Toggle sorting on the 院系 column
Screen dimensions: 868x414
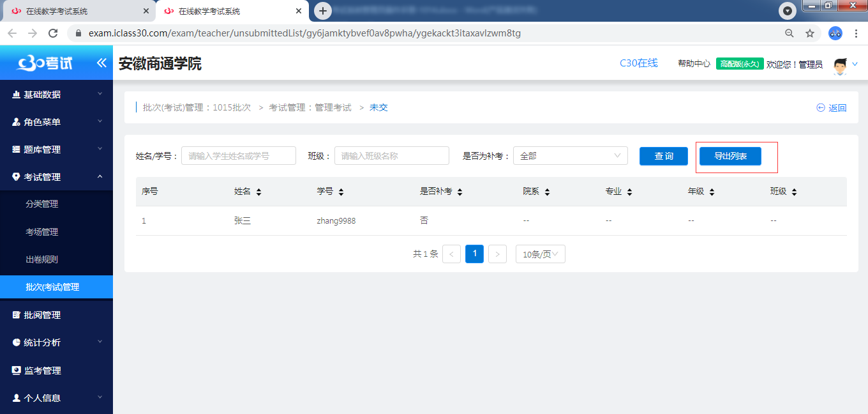pos(548,191)
